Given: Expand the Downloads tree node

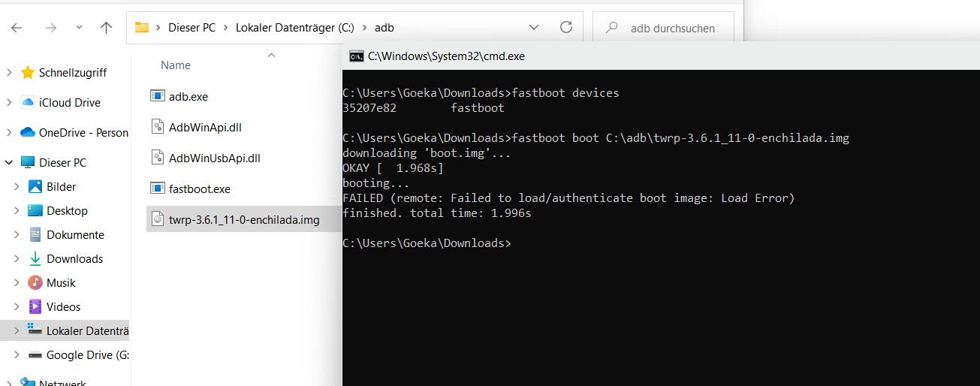Looking at the screenshot, I should pos(17,258).
